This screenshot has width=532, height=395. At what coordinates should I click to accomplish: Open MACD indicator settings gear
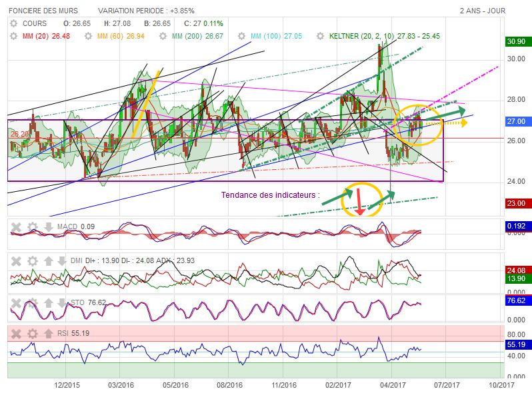[33, 227]
